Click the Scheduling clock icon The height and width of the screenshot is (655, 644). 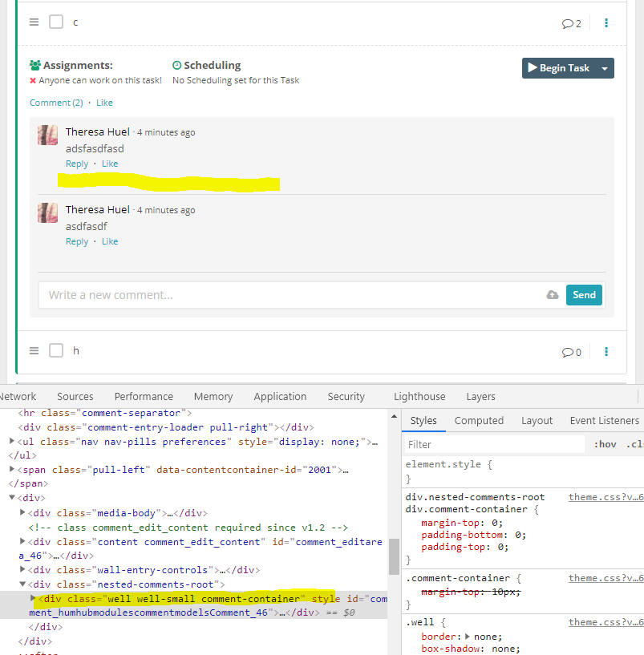(x=176, y=65)
